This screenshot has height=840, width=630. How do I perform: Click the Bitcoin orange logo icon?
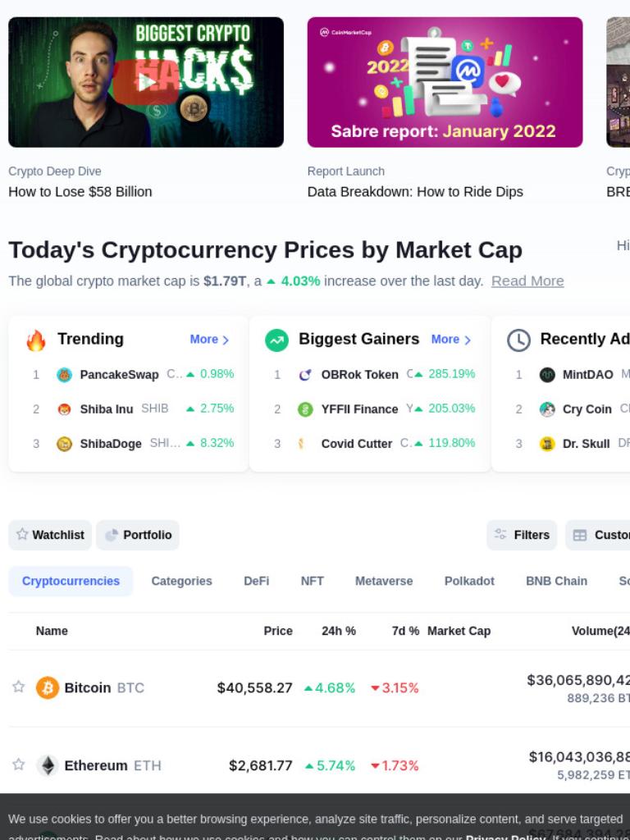(x=47, y=687)
